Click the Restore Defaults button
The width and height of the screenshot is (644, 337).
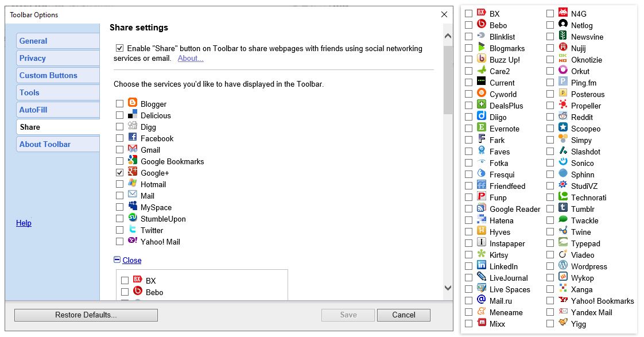[x=86, y=315]
